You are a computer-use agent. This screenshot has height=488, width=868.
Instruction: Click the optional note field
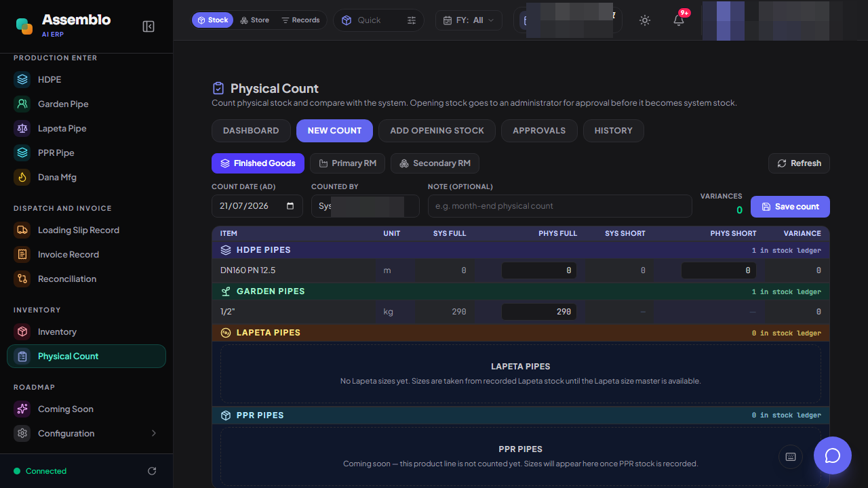tap(560, 206)
